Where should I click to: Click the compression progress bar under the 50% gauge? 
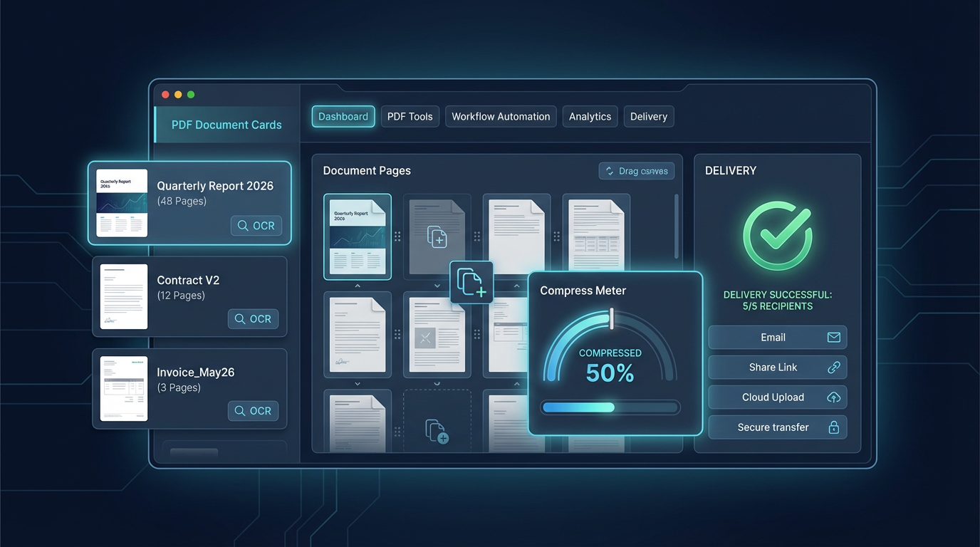610,407
